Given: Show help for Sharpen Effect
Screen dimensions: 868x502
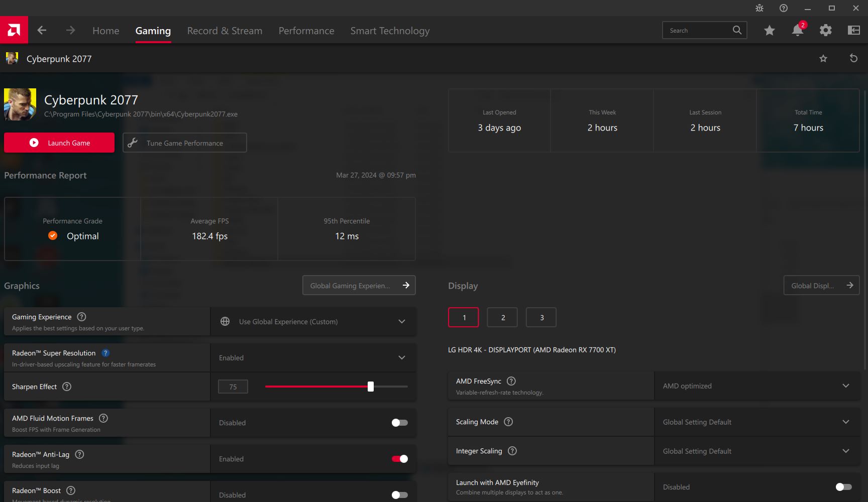Looking at the screenshot, I should point(67,387).
